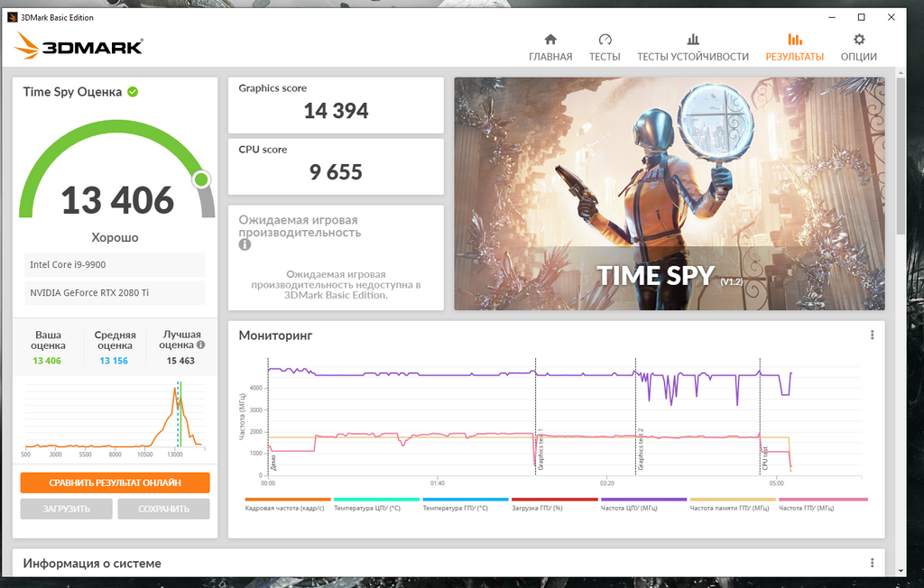Click the overall score 13 406

tap(117, 200)
